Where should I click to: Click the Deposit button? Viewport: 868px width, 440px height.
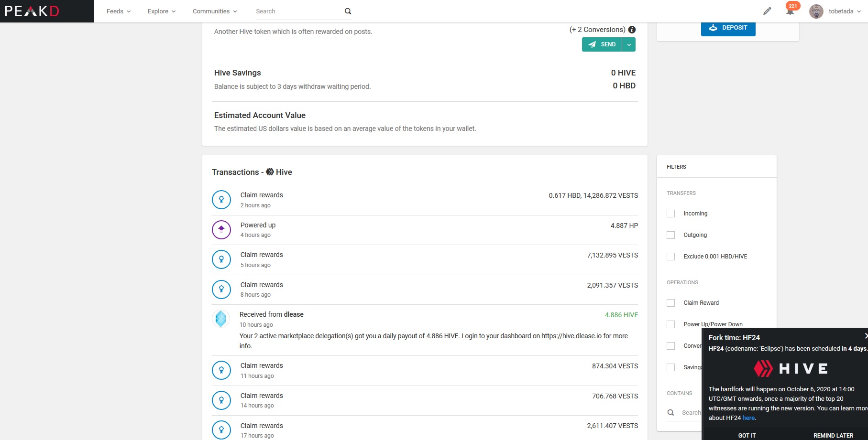tap(728, 28)
